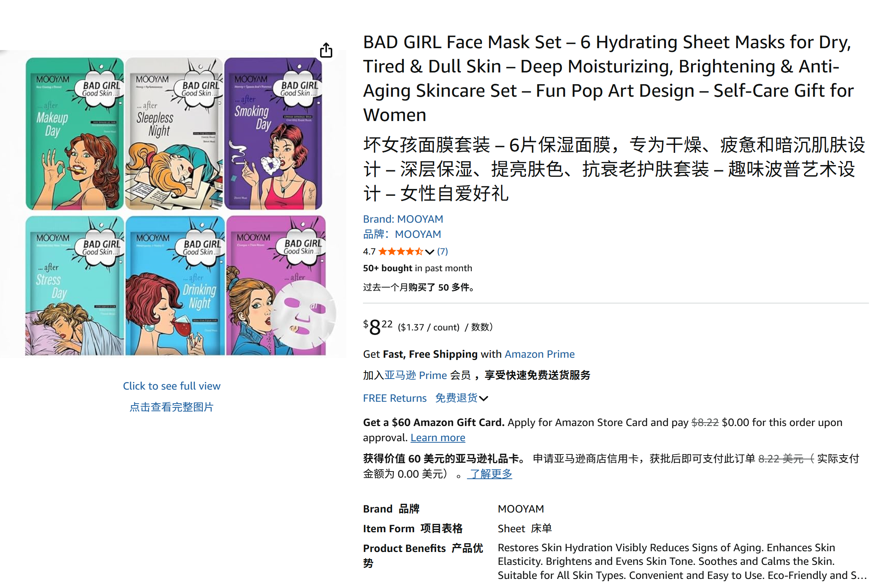Open the 7 customer reviews link
886x588 pixels.
[x=442, y=252]
